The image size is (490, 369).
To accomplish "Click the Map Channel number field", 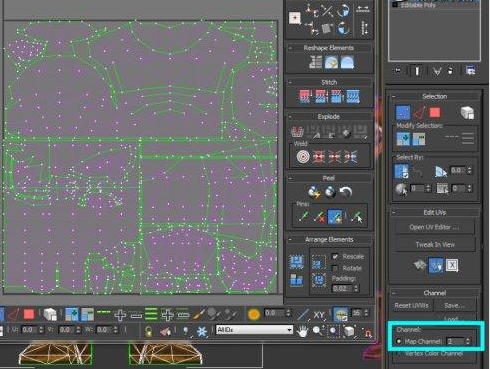I will (455, 341).
